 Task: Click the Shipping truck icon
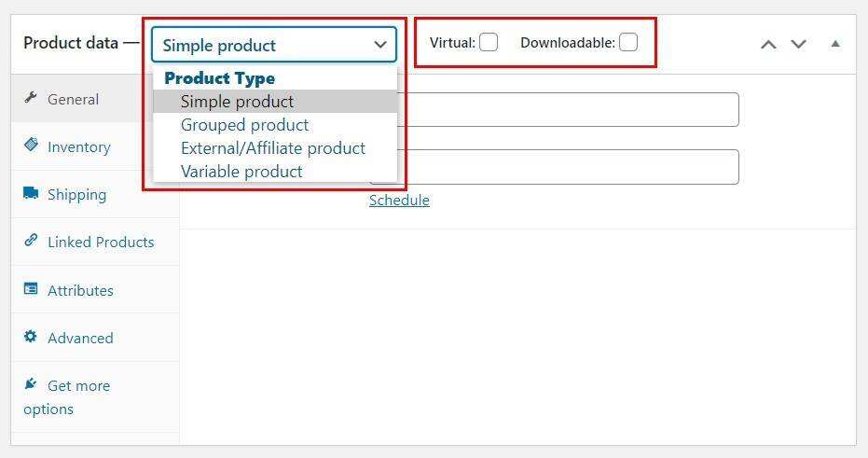(31, 193)
